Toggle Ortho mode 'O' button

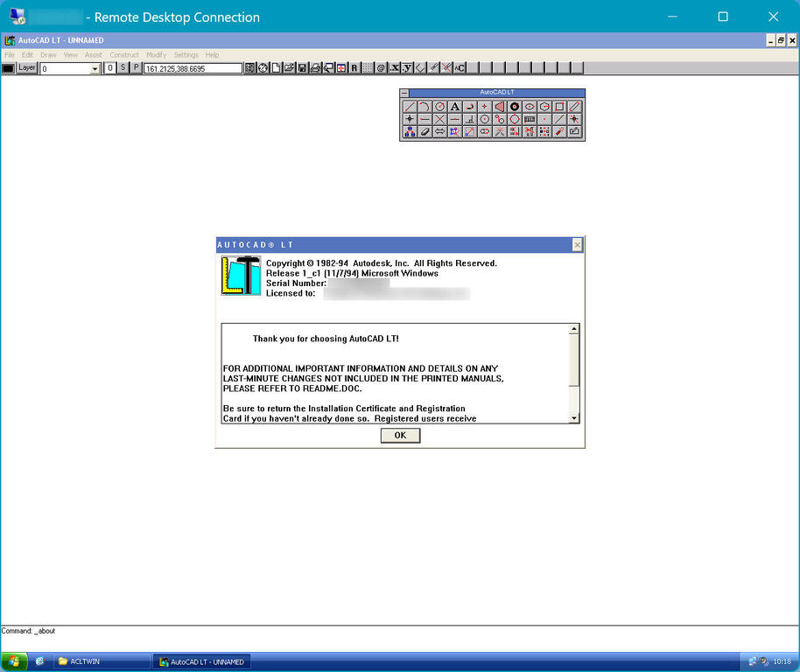pos(110,67)
